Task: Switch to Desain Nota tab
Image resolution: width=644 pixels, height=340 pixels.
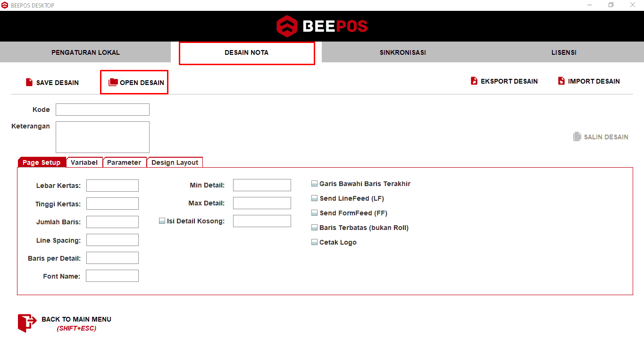Action: 247,53
